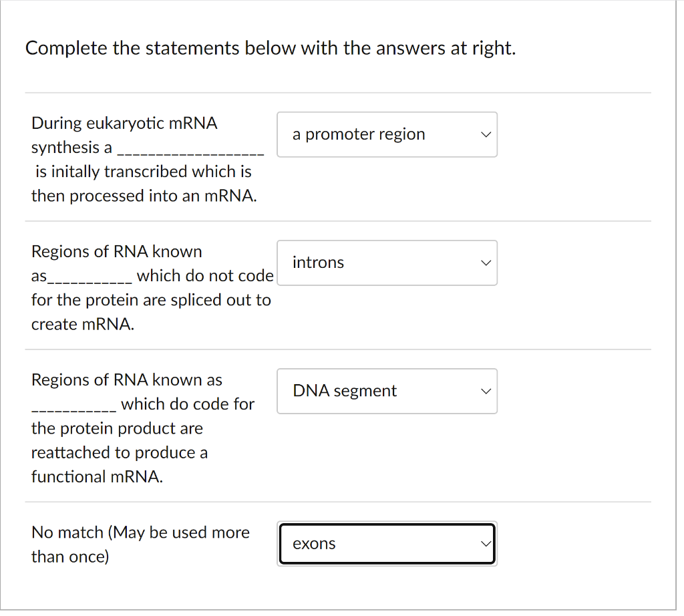This screenshot has width=684, height=616.
Task: Click the 'introns' selected answer text
Action: (x=318, y=262)
